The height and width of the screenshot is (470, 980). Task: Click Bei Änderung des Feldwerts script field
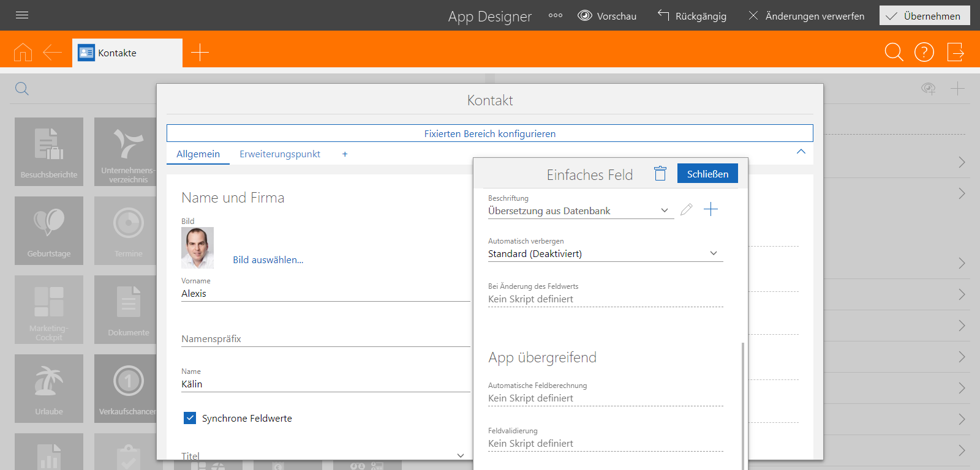(x=605, y=299)
